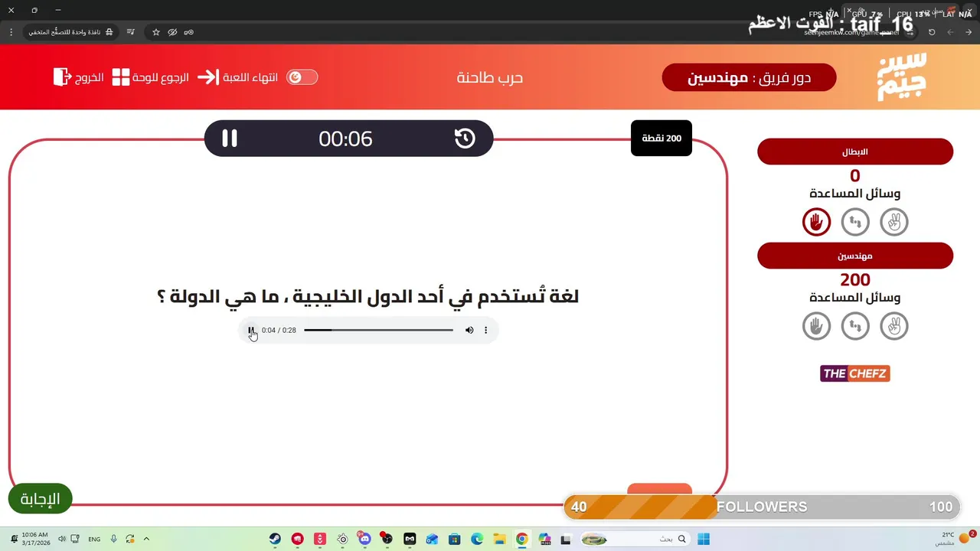
Task: Open THE CHEFZ sponsor banner
Action: (x=855, y=373)
